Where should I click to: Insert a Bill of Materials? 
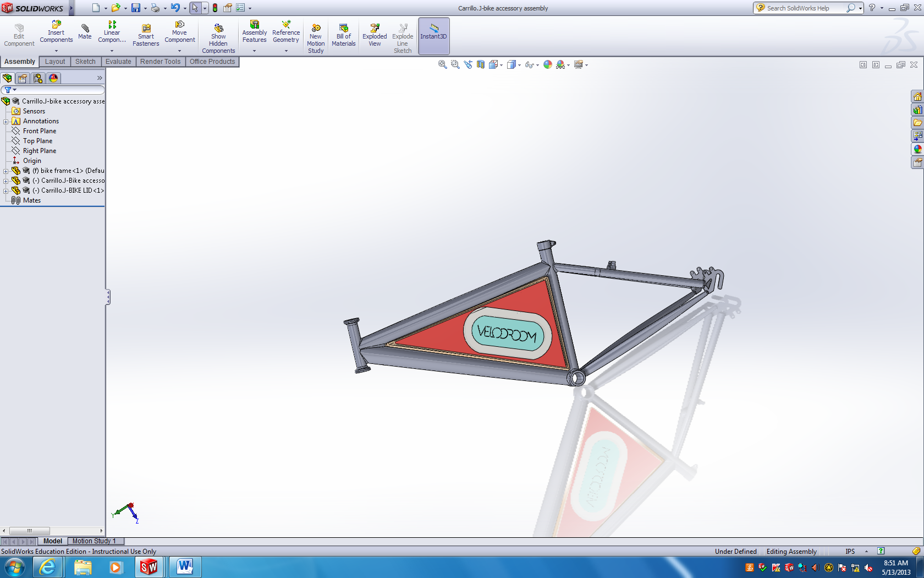[x=344, y=36]
